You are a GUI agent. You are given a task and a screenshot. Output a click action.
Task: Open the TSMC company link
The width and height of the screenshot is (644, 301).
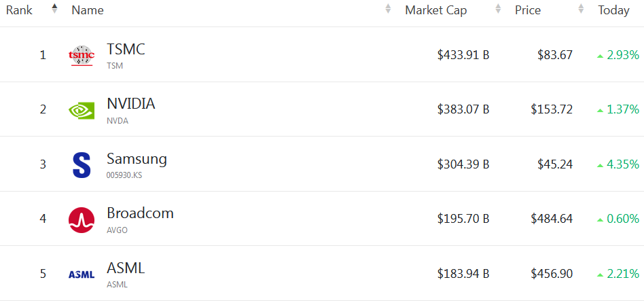tap(126, 49)
